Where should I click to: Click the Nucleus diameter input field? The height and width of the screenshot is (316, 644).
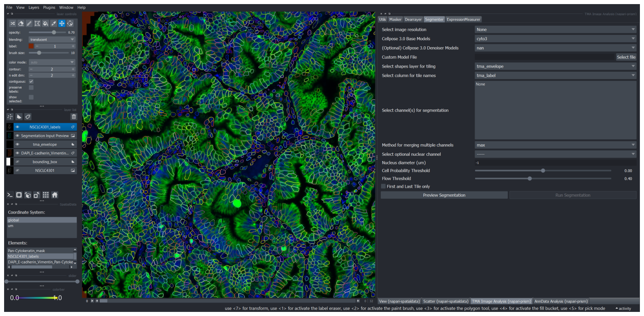coord(555,163)
